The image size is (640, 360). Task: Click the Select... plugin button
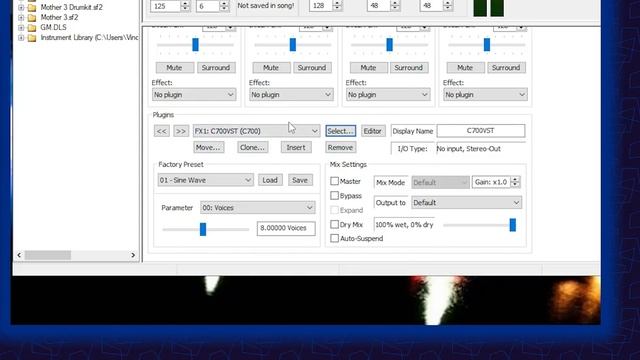click(341, 131)
